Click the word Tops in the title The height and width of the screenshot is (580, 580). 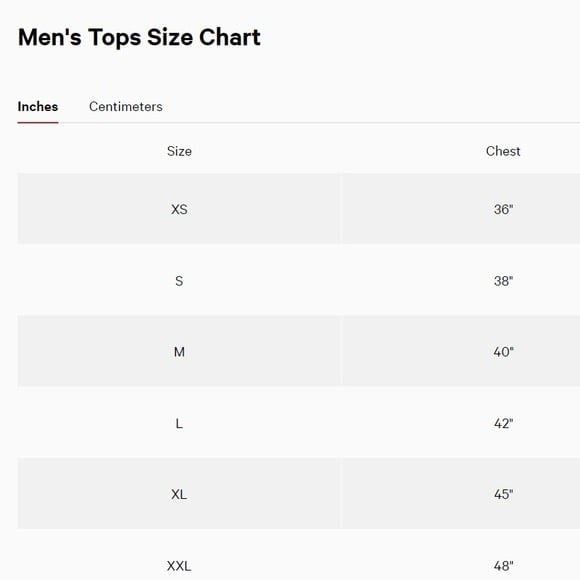115,38
